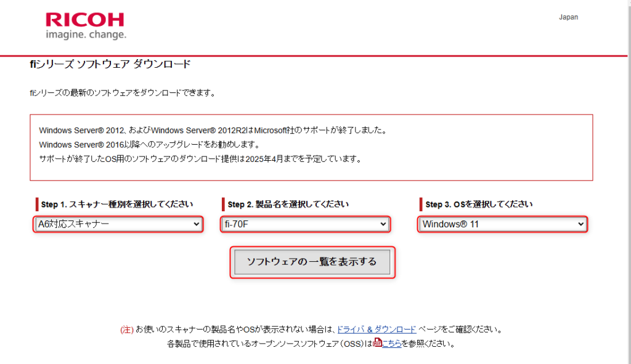Click the Step 1. スキャナー種別を選択してください label
Image resolution: width=631 pixels, height=364 pixels.
116,204
